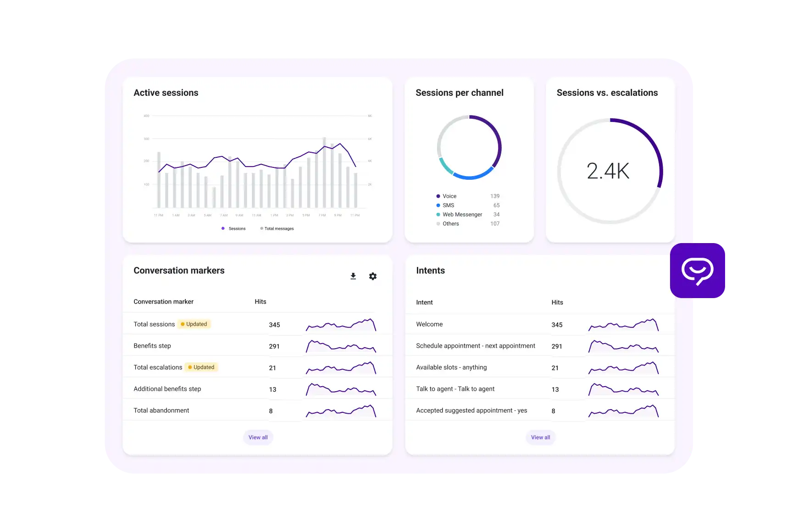
Task: Open the Hits column header in Intents
Action: click(x=557, y=302)
